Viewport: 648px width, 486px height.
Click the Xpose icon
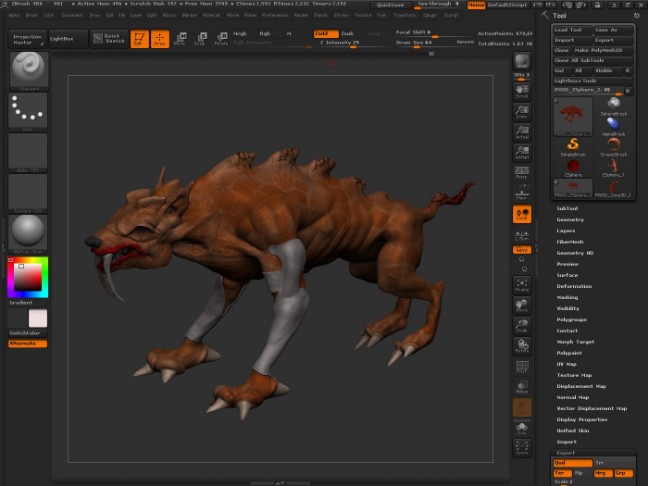tap(522, 448)
